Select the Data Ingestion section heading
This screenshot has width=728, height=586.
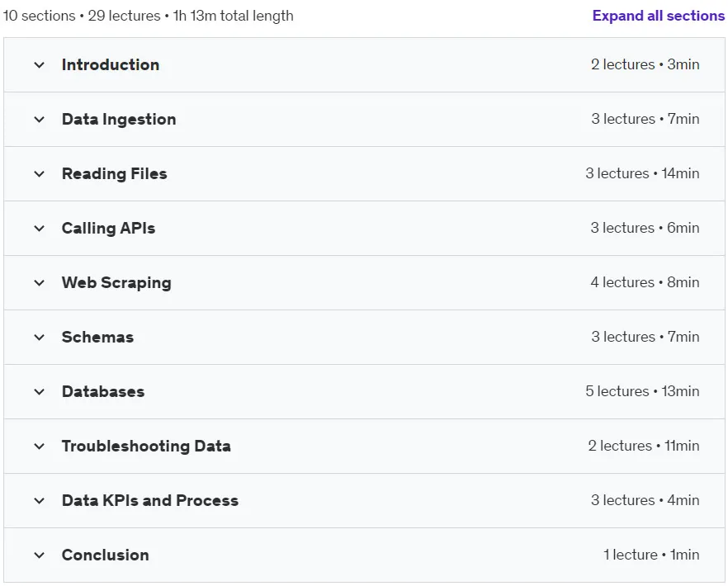[x=119, y=120]
